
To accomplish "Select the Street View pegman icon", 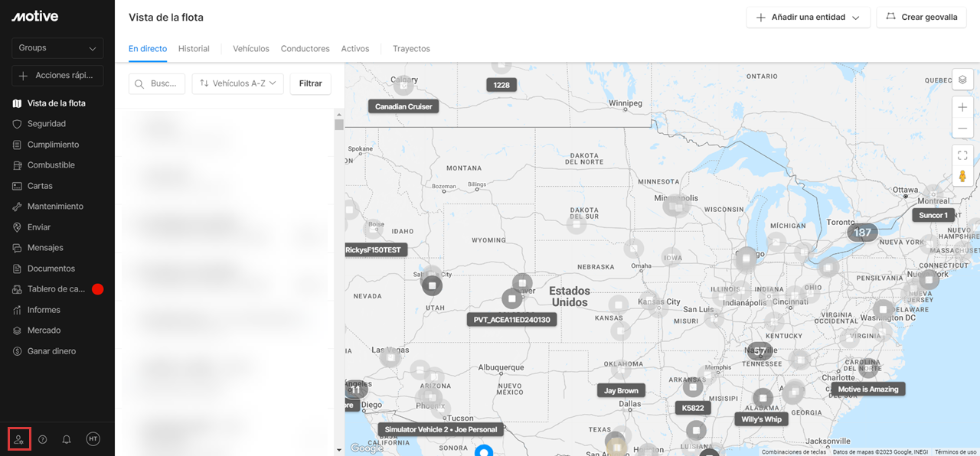I will tap(962, 176).
